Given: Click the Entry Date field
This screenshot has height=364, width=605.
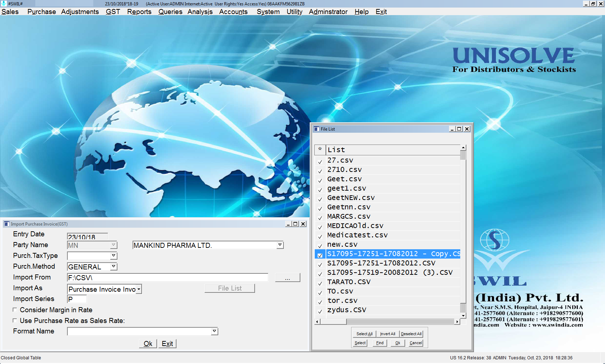Looking at the screenshot, I should (x=88, y=236).
